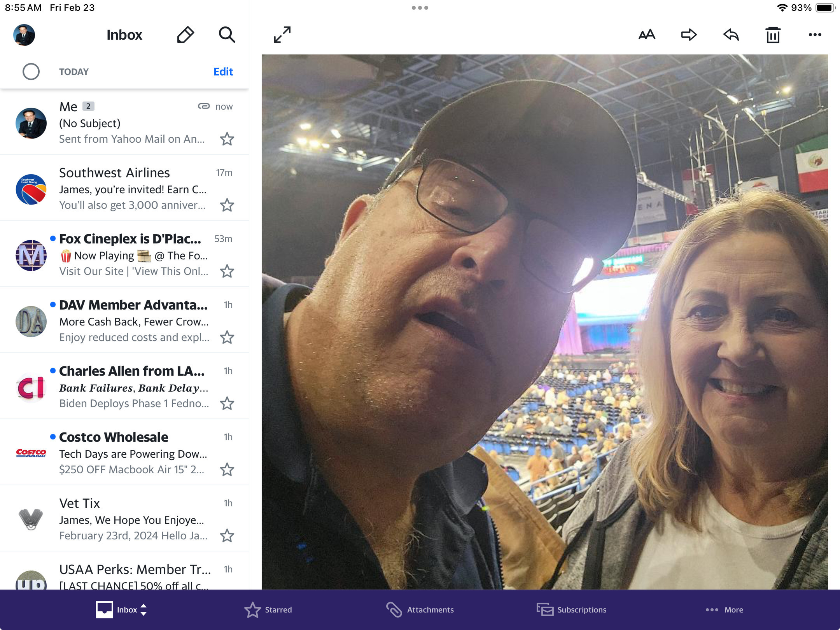The height and width of the screenshot is (630, 840).
Task: Open the search magnifier icon
Action: [x=227, y=35]
